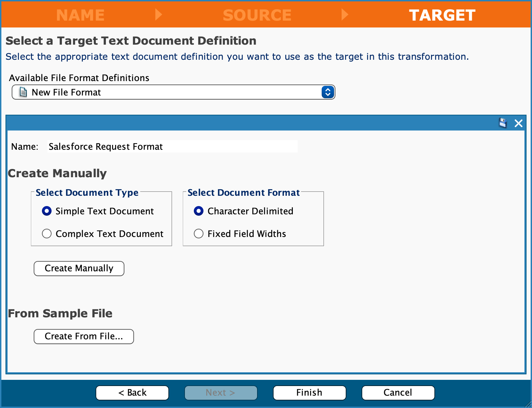
Task: Click the document icon beside New File Format
Action: tap(23, 92)
